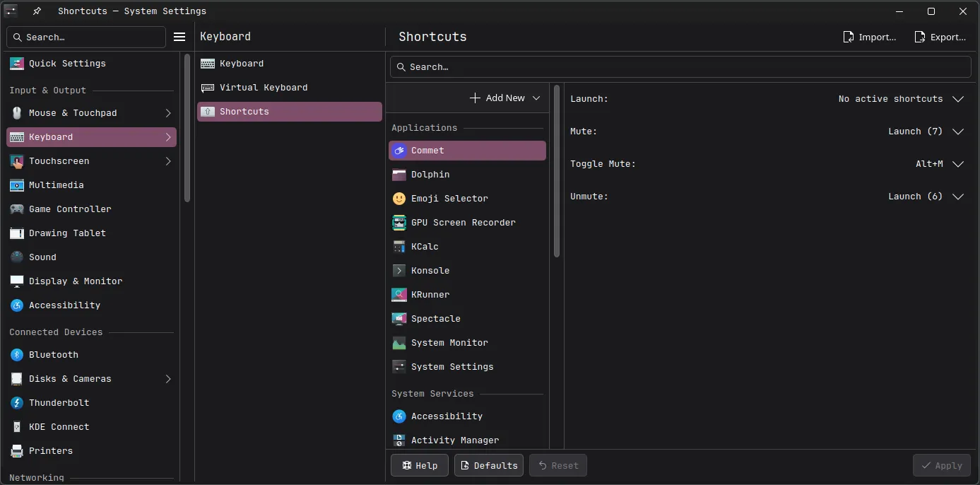Select Konsole from Applications list
Screen dimensions: 980x485
[x=430, y=270]
